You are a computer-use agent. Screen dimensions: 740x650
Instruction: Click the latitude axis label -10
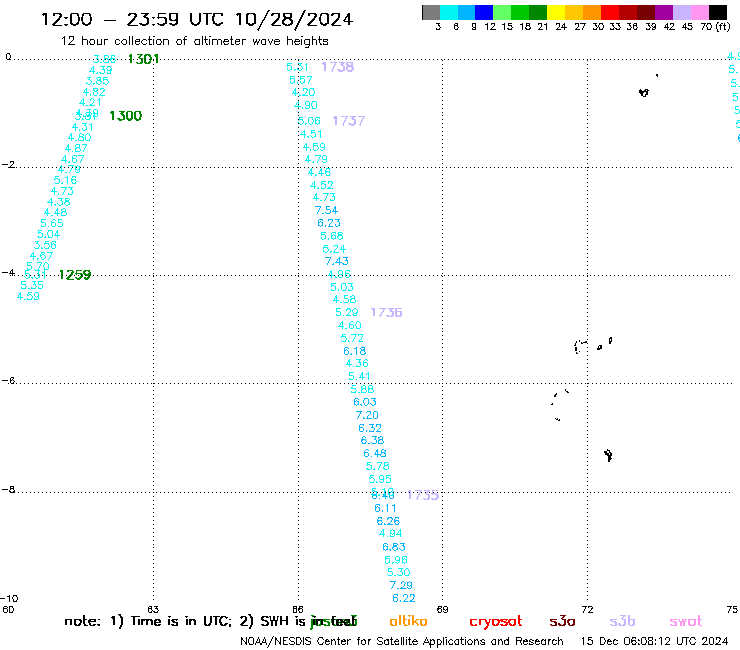coord(9,599)
